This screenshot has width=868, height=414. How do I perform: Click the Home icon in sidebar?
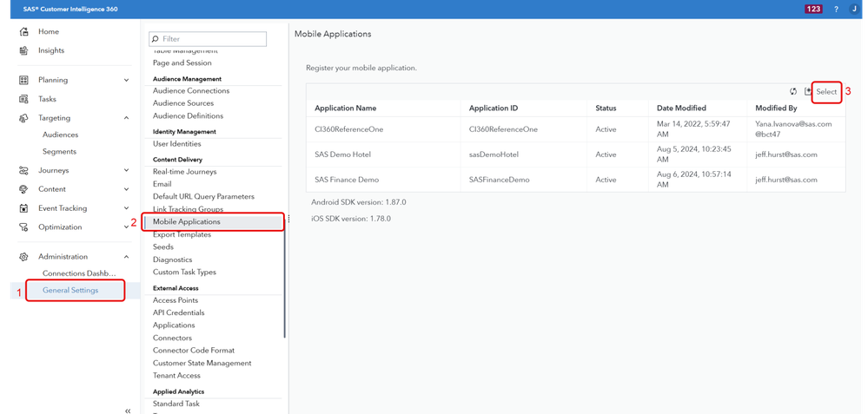[23, 32]
